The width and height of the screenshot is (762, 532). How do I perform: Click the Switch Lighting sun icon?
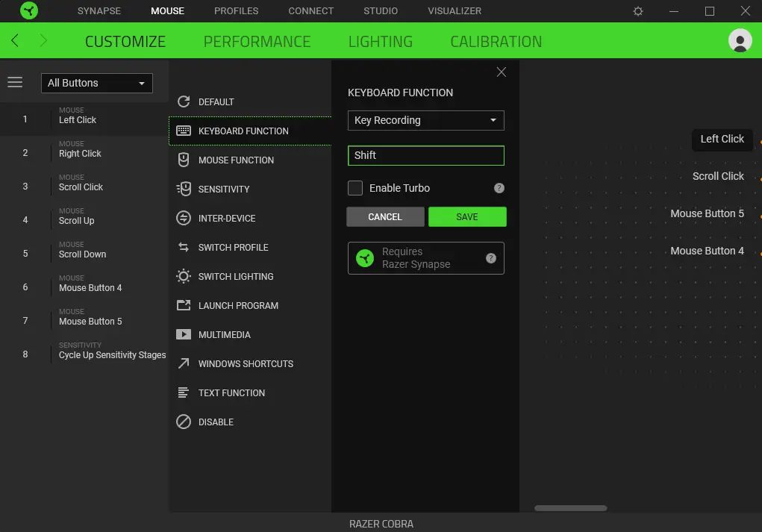point(183,276)
